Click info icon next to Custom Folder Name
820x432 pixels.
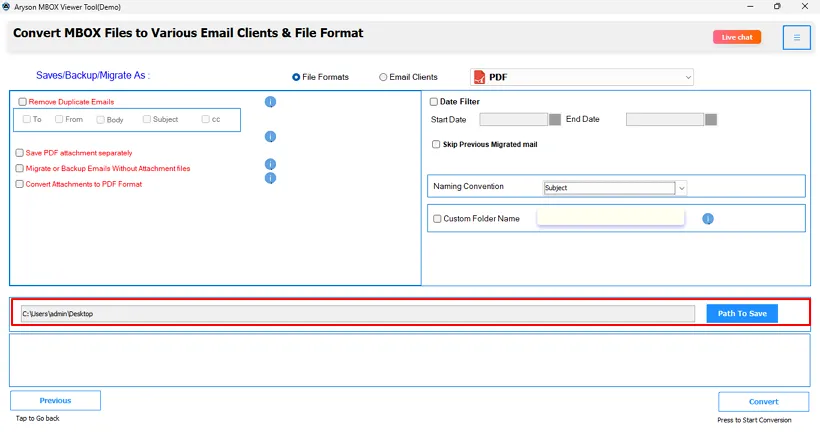[708, 219]
